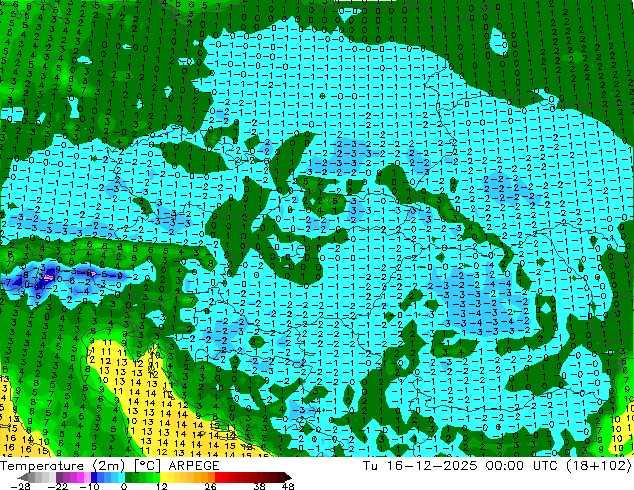Click the "-28" legend label
The width and height of the screenshot is (634, 490).
click(x=20, y=486)
